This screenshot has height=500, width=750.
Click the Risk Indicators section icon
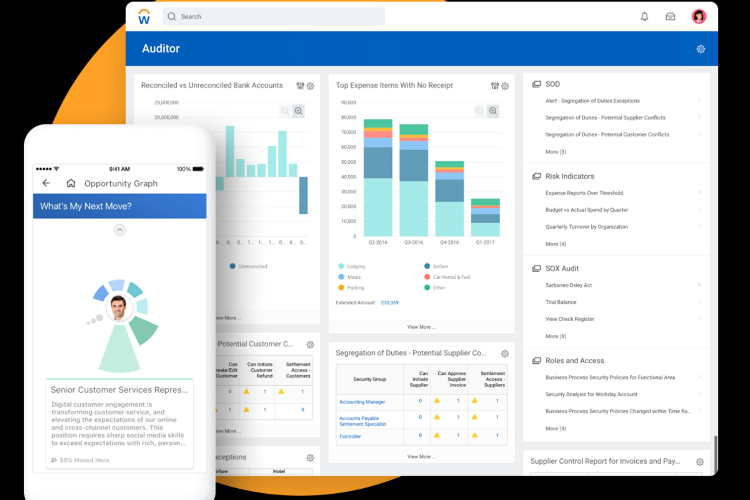coord(537,177)
